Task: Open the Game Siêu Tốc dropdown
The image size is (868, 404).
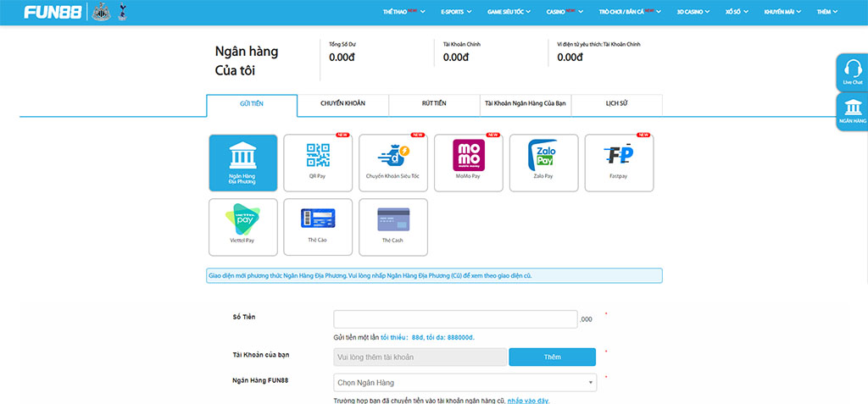Action: tap(509, 12)
